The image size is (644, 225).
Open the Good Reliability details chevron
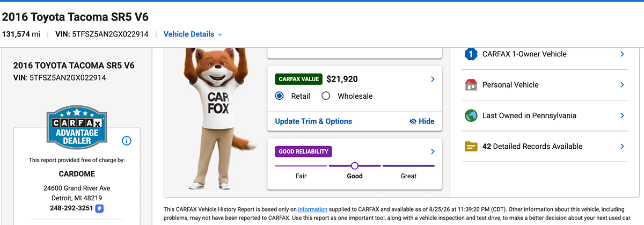click(x=433, y=151)
